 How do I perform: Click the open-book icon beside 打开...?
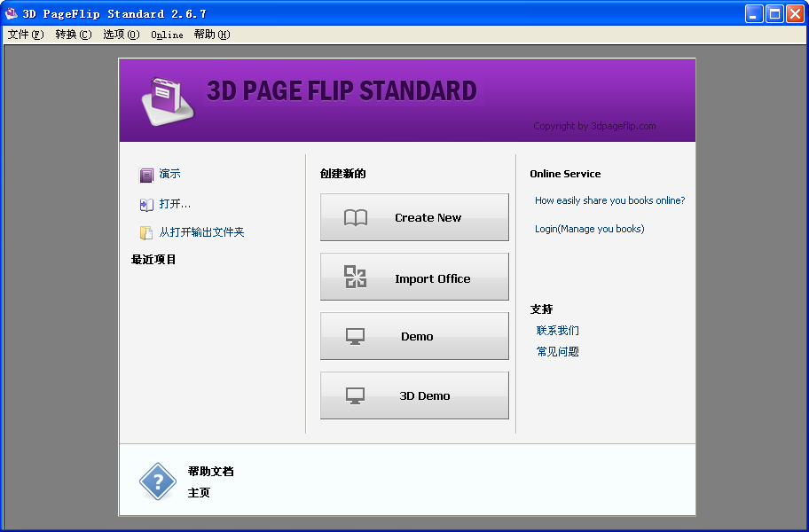coord(146,205)
